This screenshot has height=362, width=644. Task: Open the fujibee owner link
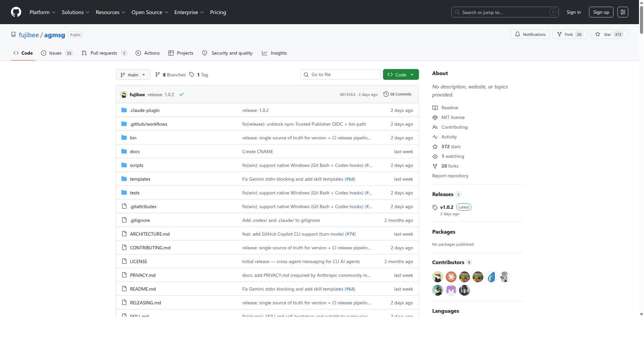pos(29,35)
